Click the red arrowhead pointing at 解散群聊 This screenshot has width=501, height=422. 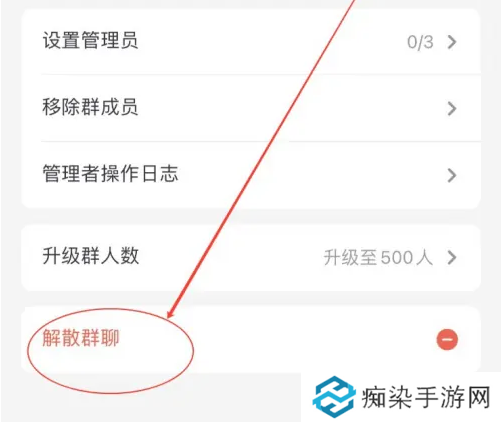coord(171,314)
